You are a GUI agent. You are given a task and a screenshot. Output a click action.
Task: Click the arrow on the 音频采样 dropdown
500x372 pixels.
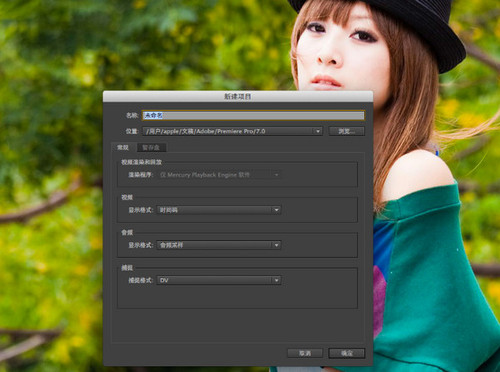[x=276, y=245]
